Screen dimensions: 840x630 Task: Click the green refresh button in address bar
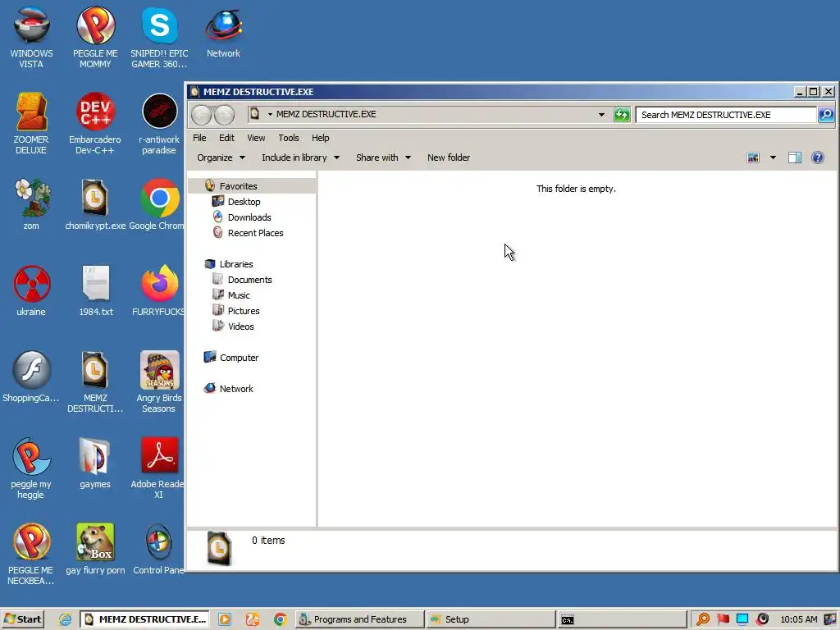coord(622,115)
